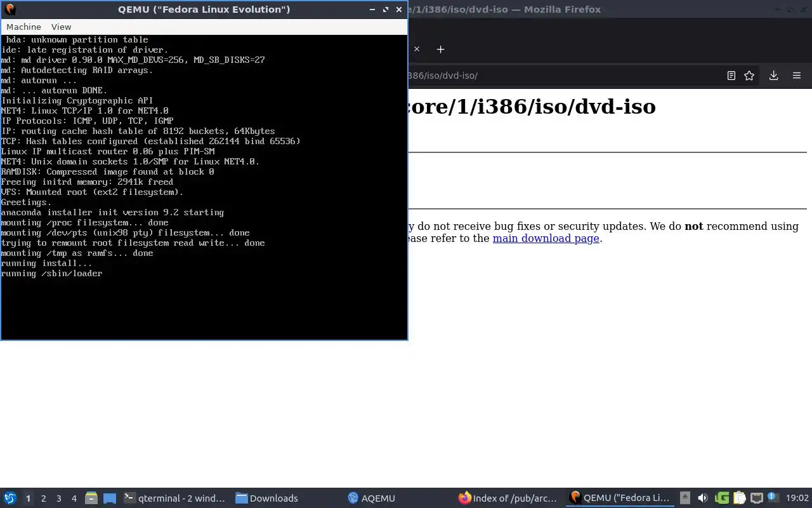
Task: Click 'running install...' console line
Action: (47, 264)
